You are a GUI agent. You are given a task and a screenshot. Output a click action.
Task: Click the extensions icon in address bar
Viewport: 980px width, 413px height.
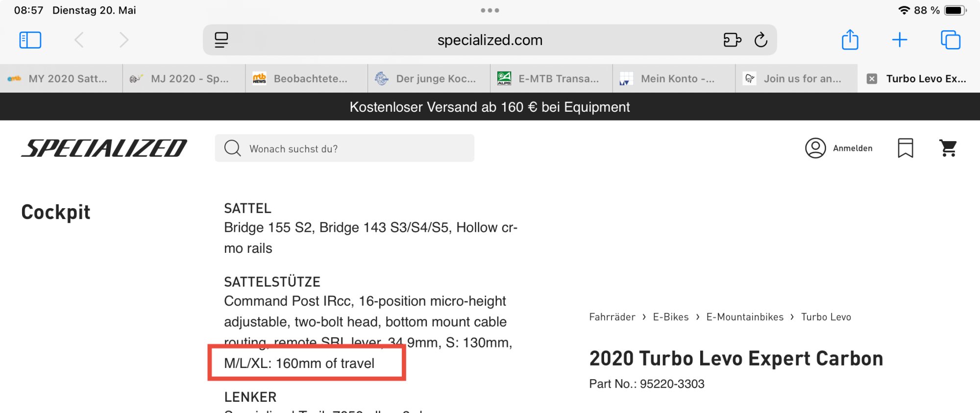tap(732, 40)
